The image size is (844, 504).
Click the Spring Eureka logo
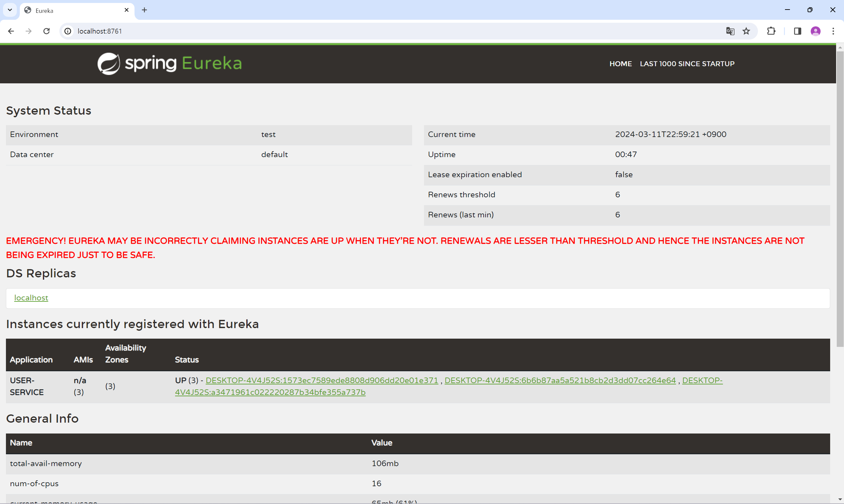click(x=169, y=64)
